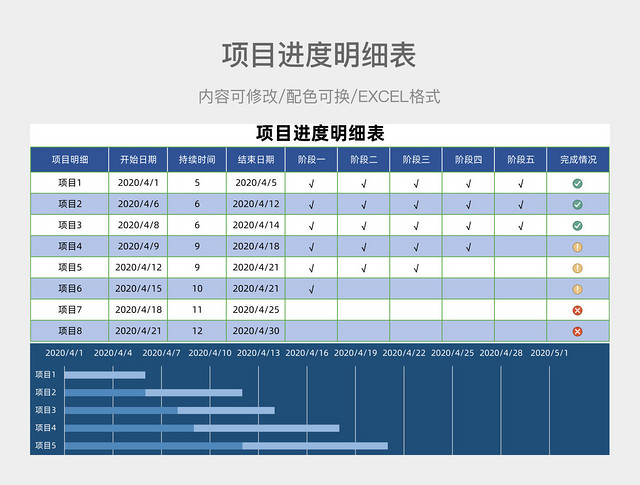The width and height of the screenshot is (640, 485).
Task: Select the 阶段五 column header
Action: (x=520, y=160)
